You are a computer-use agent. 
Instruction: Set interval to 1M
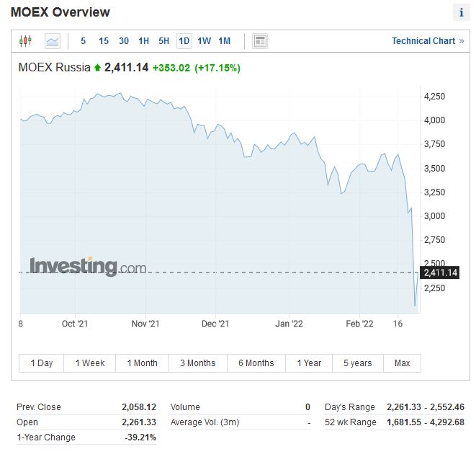click(225, 41)
